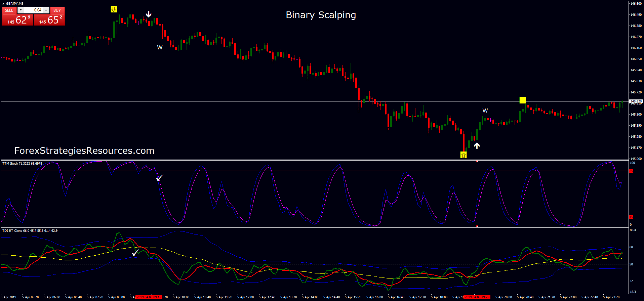The image size is (644, 301).
Task: Click the yellow square marker on price line
Action: (x=522, y=100)
